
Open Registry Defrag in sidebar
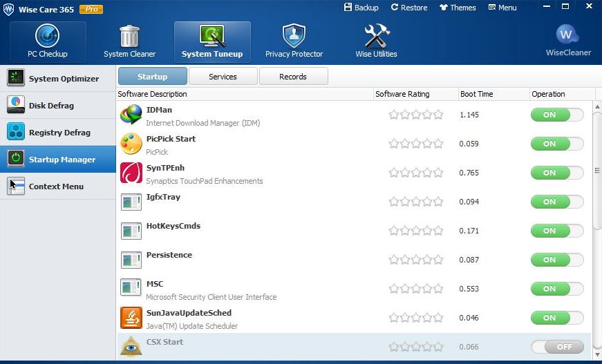pyautogui.click(x=57, y=133)
